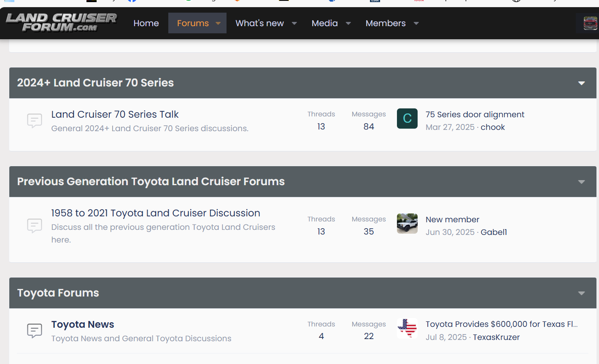Open Land Cruiser 70 Series Talk forum
599x364 pixels.
pos(115,114)
